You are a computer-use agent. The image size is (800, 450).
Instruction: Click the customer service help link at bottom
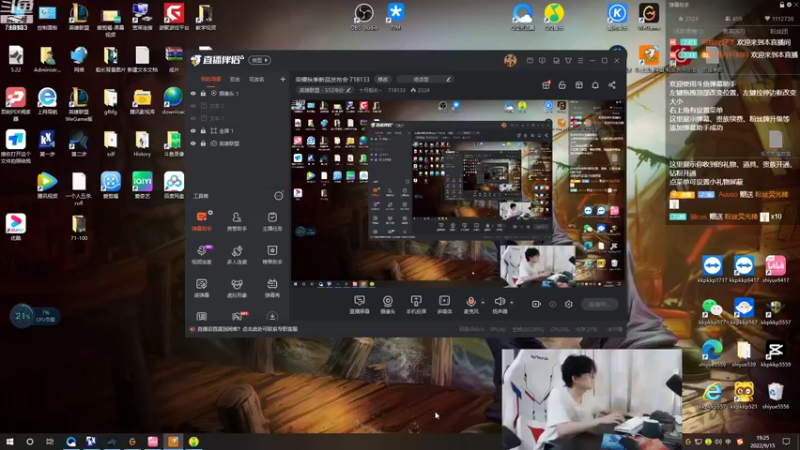click(247, 329)
